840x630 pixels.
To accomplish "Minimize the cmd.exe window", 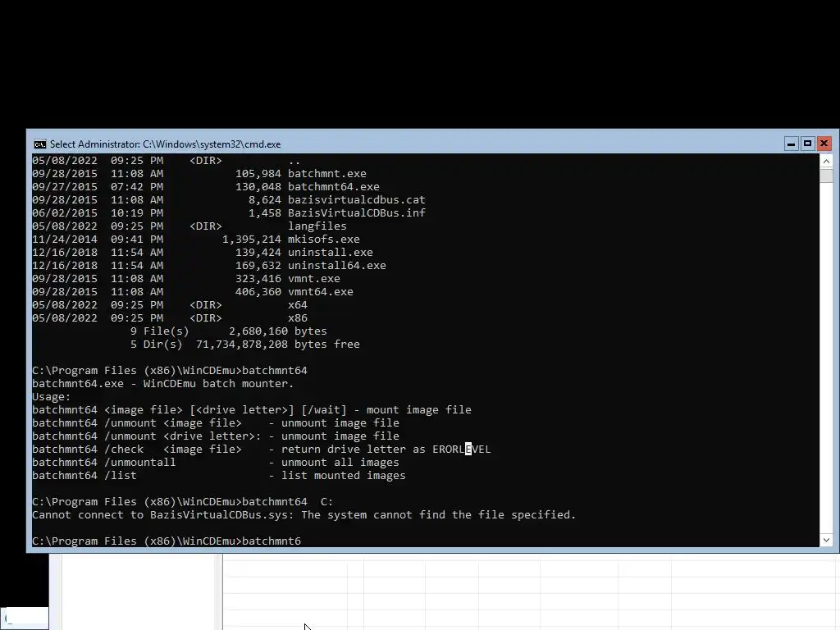I will (x=792, y=144).
